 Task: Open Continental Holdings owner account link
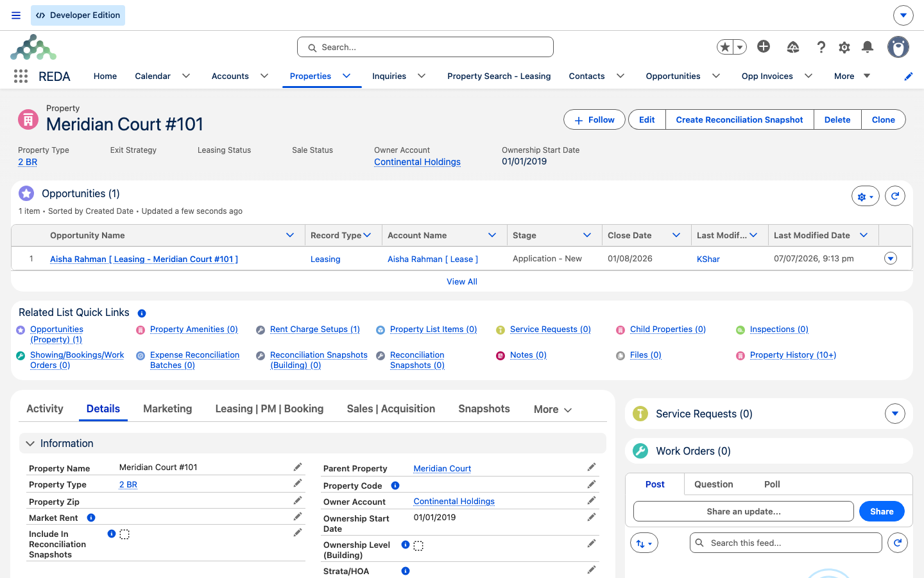[x=417, y=162]
